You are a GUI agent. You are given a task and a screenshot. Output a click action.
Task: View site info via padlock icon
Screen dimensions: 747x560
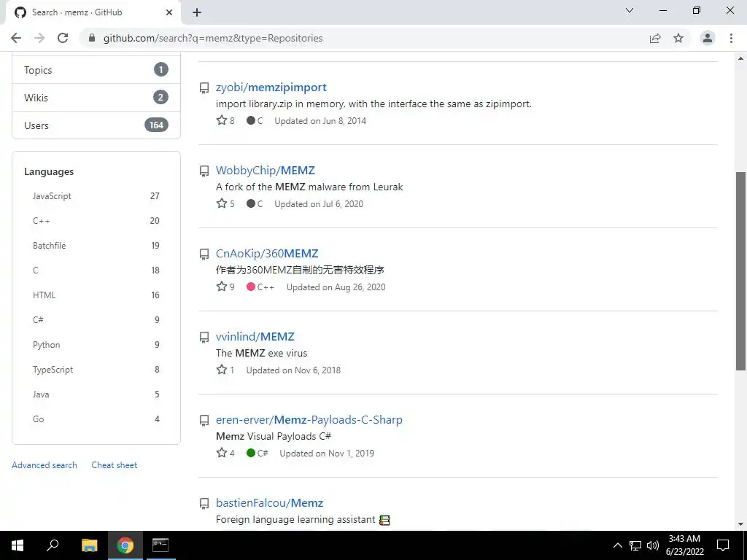[x=92, y=38]
